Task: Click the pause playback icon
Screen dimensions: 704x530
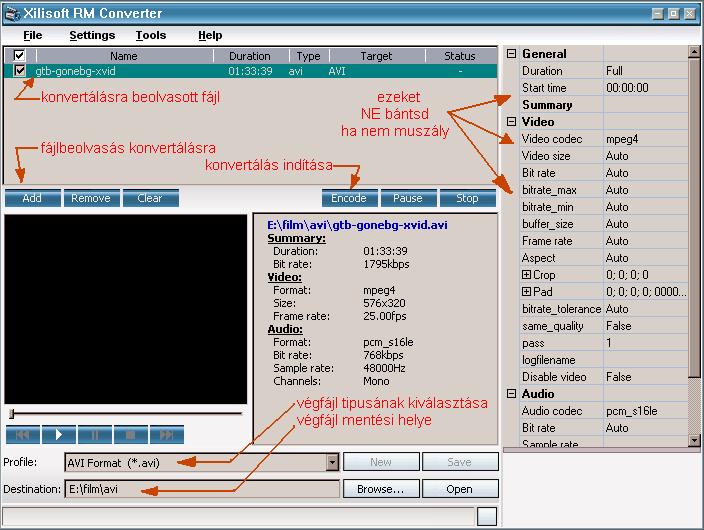Action: [x=95, y=435]
